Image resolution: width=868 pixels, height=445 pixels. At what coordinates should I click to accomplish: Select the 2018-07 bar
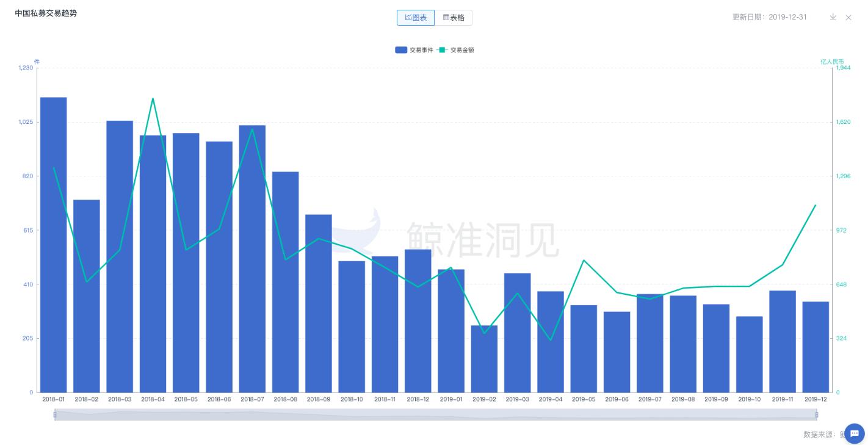[x=252, y=259]
